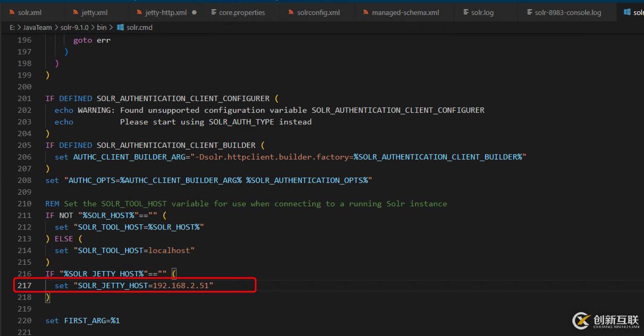Open the solr-8983-console.log tab
Screen dimensions: 644x336
pyautogui.click(x=567, y=12)
